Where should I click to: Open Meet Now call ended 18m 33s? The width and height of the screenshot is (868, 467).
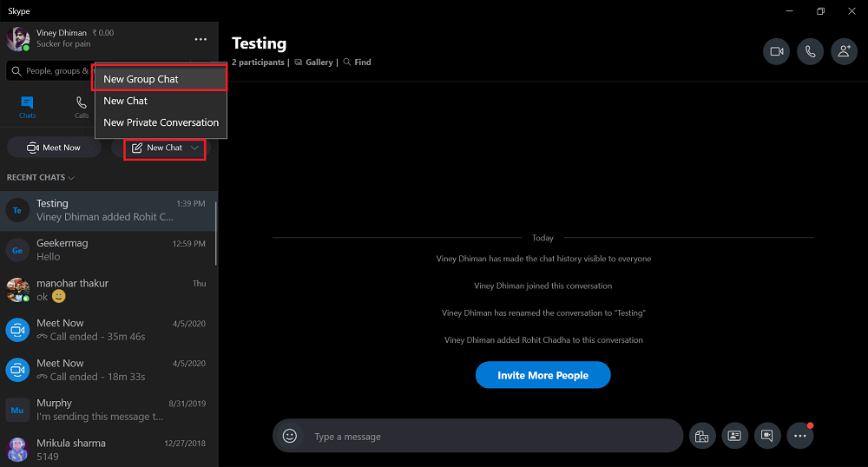tap(108, 370)
